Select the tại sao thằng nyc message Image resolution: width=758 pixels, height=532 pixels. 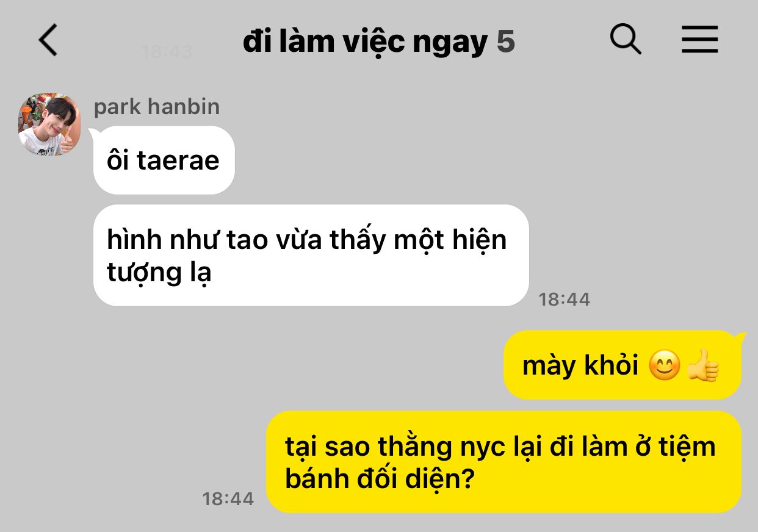[504, 462]
